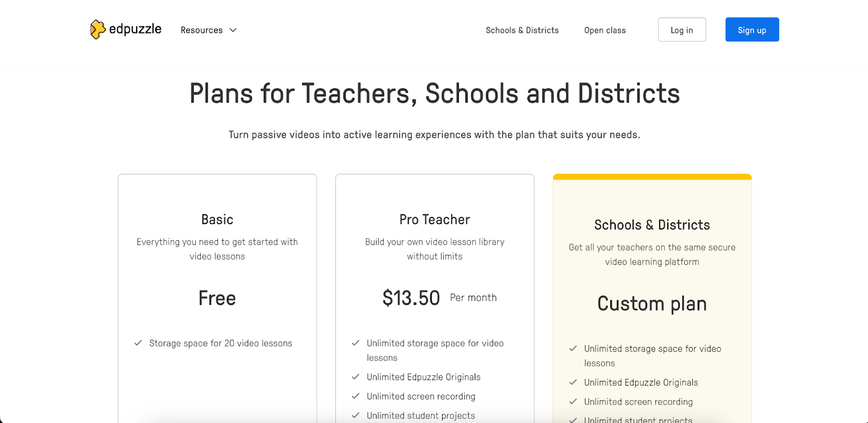Click checkmark beside Pro Teacher Unlimited screen recording
The width and height of the screenshot is (868, 423).
tap(356, 396)
